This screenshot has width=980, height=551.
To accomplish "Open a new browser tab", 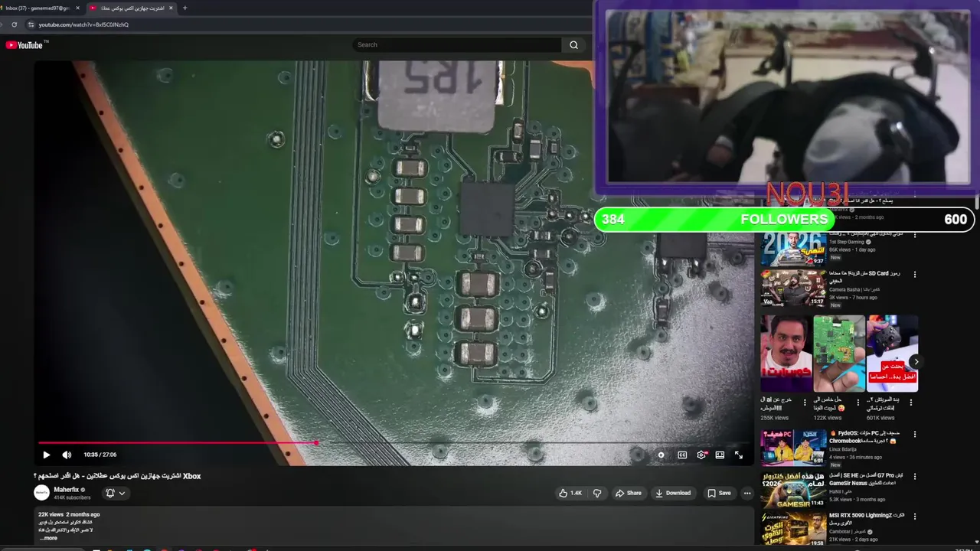I will [185, 8].
